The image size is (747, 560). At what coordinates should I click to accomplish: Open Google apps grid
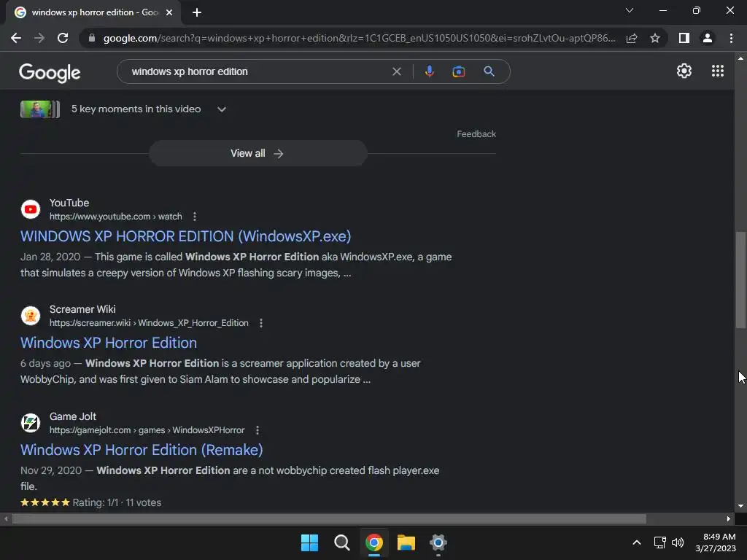pos(718,71)
